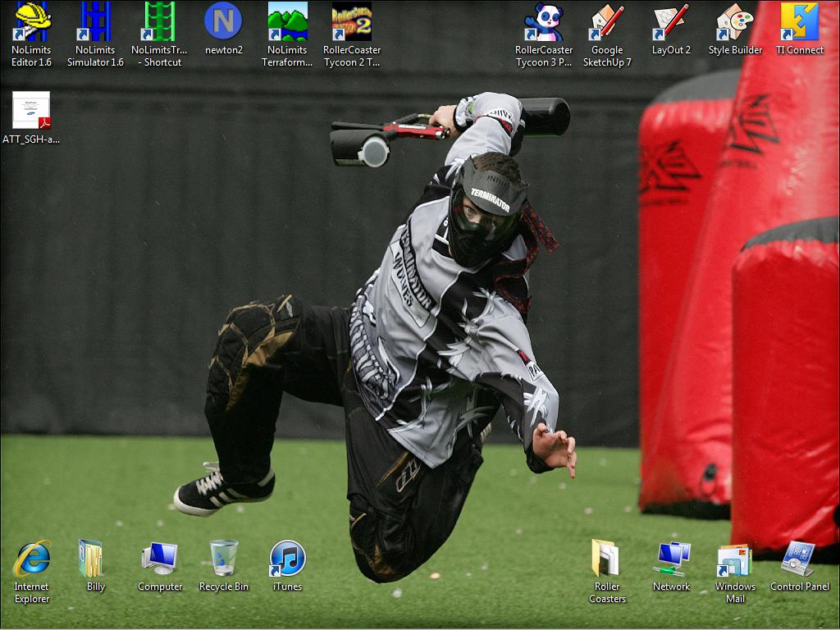This screenshot has height=630, width=840.
Task: Click the "Style Builder" label text
Action: (x=735, y=50)
